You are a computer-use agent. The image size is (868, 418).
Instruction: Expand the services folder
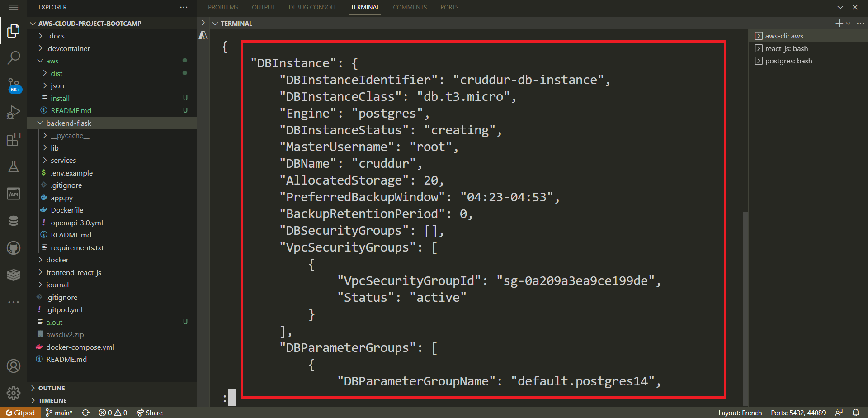point(112,160)
